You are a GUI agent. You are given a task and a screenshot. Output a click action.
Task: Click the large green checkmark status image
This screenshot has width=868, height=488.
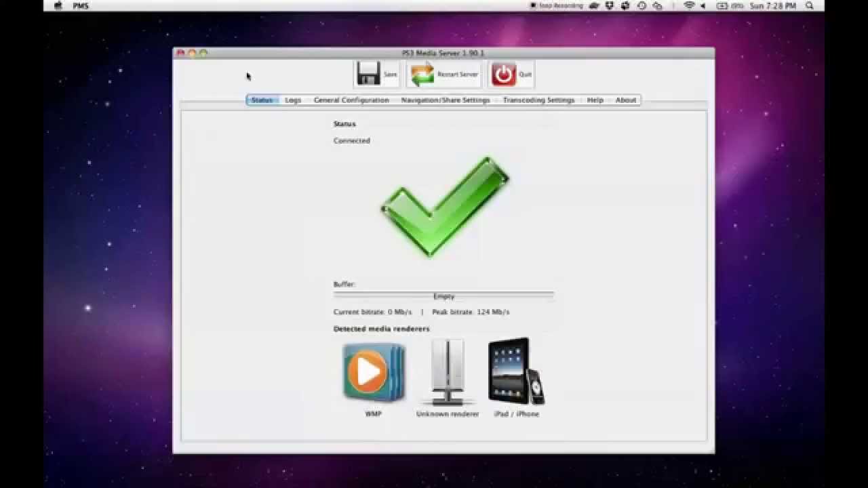tap(445, 207)
